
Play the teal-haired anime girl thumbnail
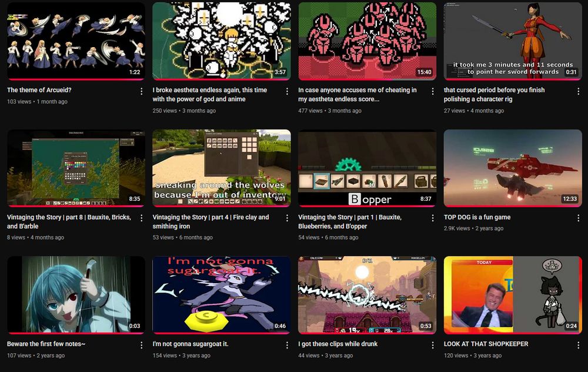[76, 295]
